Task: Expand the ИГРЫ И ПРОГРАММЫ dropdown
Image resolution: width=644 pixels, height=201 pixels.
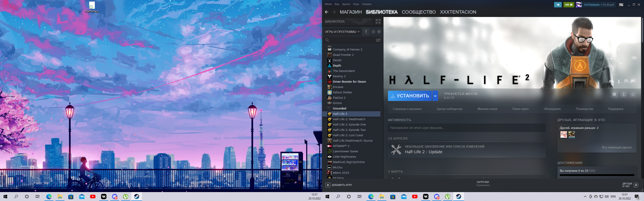Action: click(x=342, y=32)
